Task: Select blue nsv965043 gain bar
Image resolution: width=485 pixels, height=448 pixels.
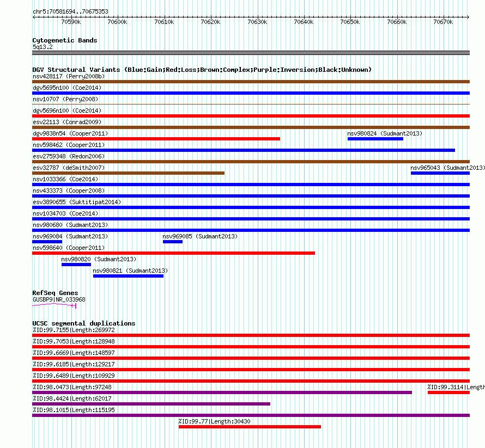Action: (x=440, y=173)
